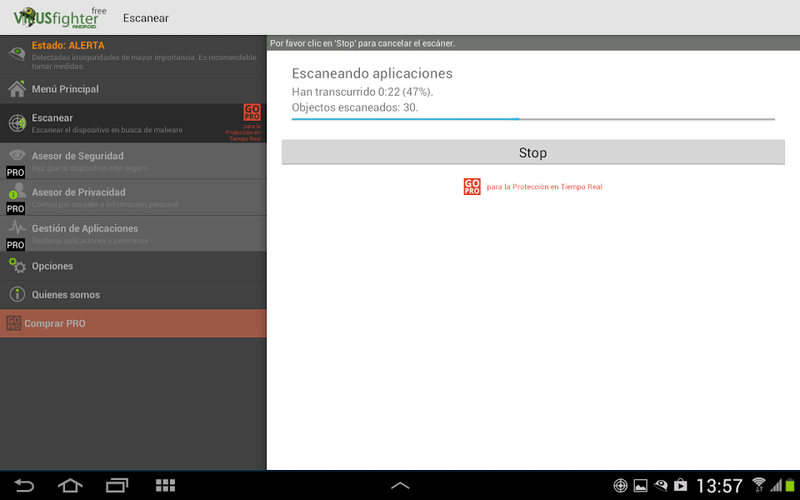The width and height of the screenshot is (800, 500).
Task: Click the battery indicator icon
Action: click(790, 485)
